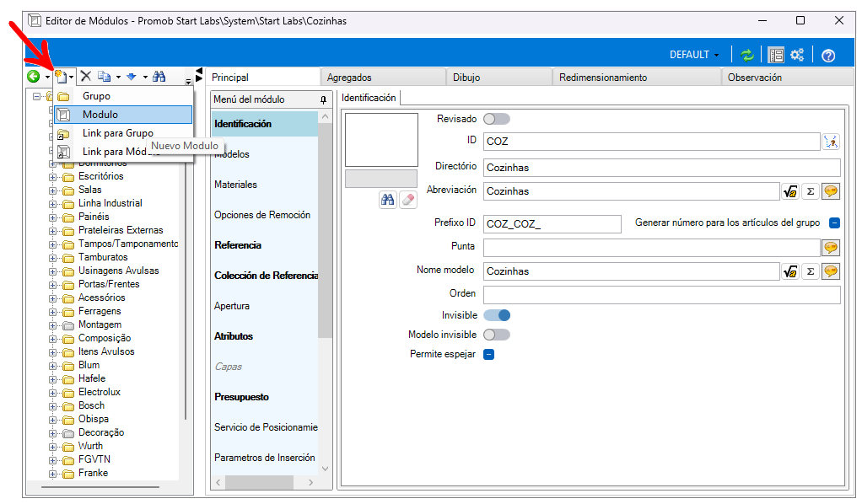Click the green refresh arrows icon
Image resolution: width=862 pixels, height=504 pixels.
point(746,55)
